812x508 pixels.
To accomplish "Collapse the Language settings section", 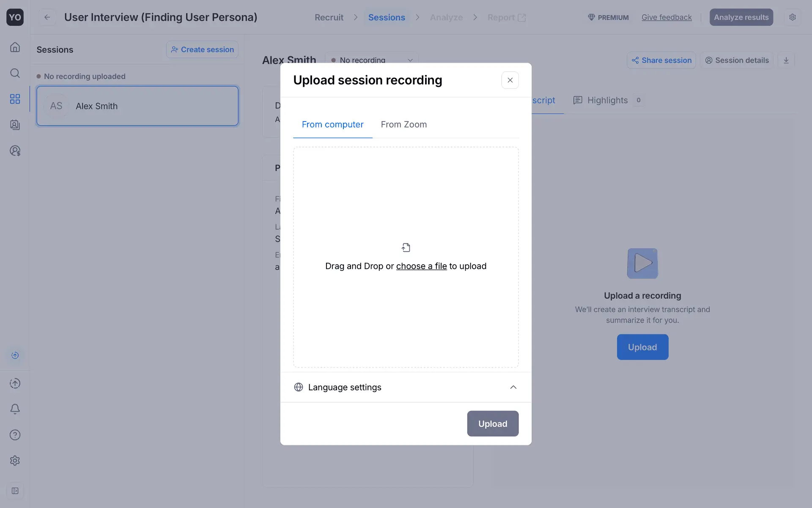I will [x=513, y=387].
